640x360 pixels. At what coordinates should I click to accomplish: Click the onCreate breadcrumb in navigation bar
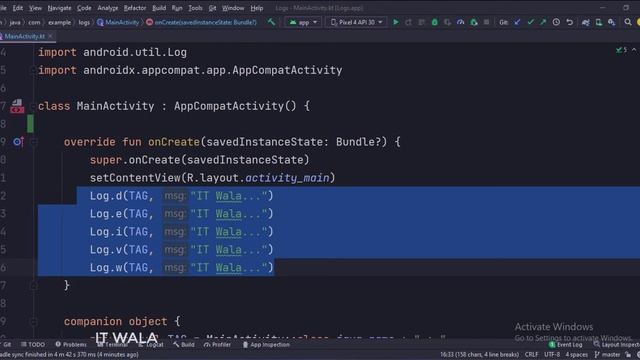pos(202,22)
